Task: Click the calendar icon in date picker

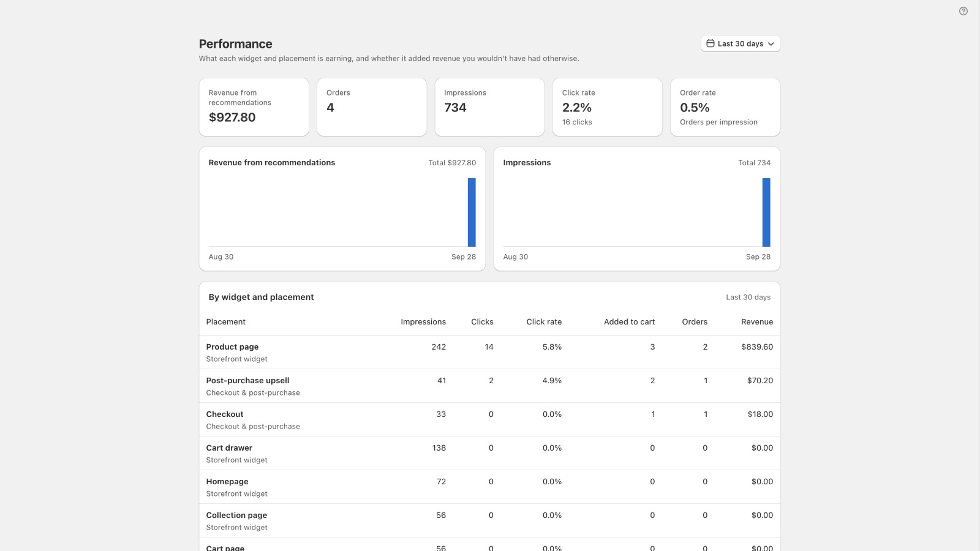Action: [710, 43]
